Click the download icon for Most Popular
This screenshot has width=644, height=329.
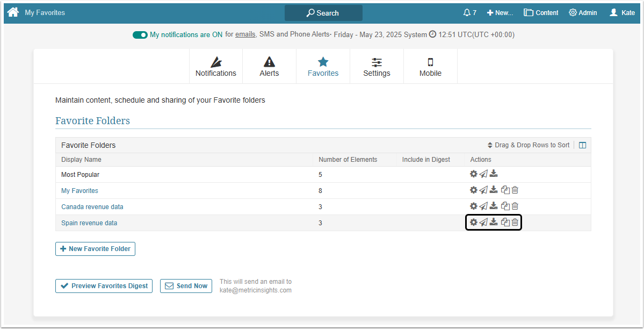tap(494, 174)
